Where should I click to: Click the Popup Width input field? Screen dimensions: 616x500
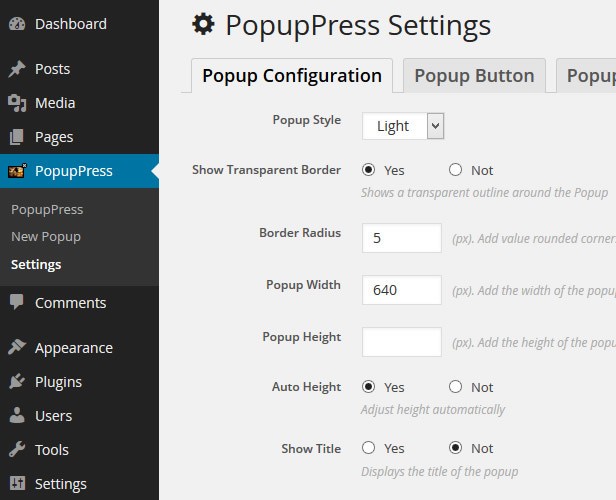pos(401,290)
